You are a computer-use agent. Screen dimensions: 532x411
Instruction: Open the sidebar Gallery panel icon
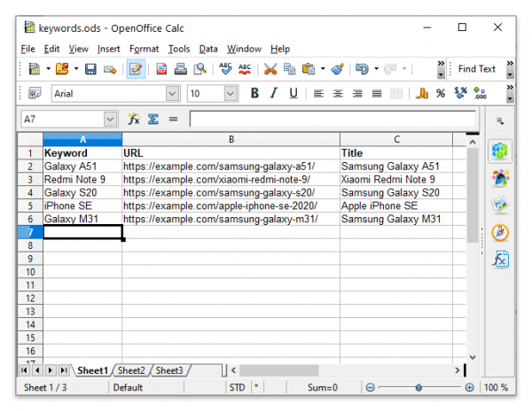pyautogui.click(x=500, y=205)
